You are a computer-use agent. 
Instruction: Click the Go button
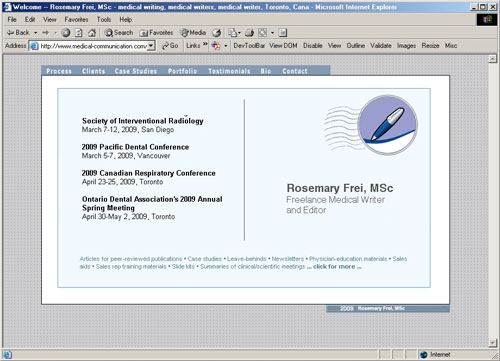[x=170, y=46]
